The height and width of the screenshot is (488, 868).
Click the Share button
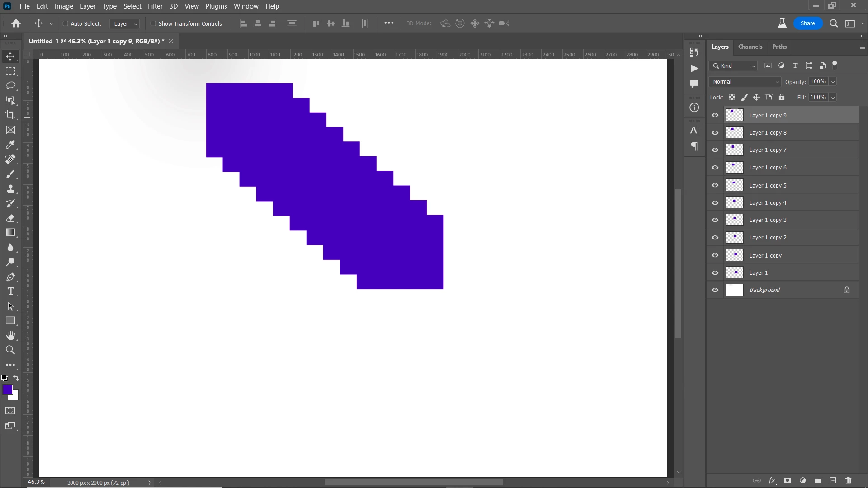[807, 23]
